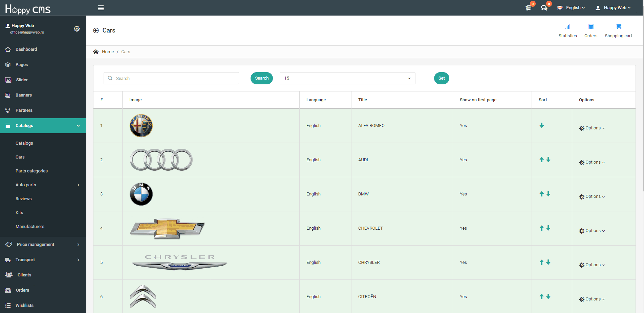This screenshot has width=644, height=313.
Task: Click the home icon in breadcrumb
Action: (96, 52)
